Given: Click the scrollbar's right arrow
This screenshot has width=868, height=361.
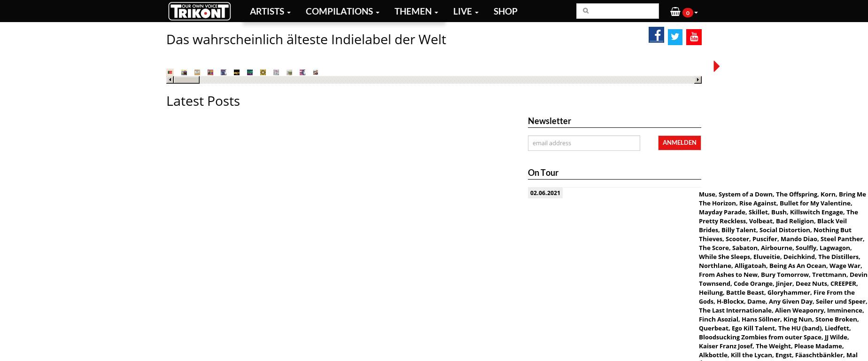Looking at the screenshot, I should click(698, 80).
